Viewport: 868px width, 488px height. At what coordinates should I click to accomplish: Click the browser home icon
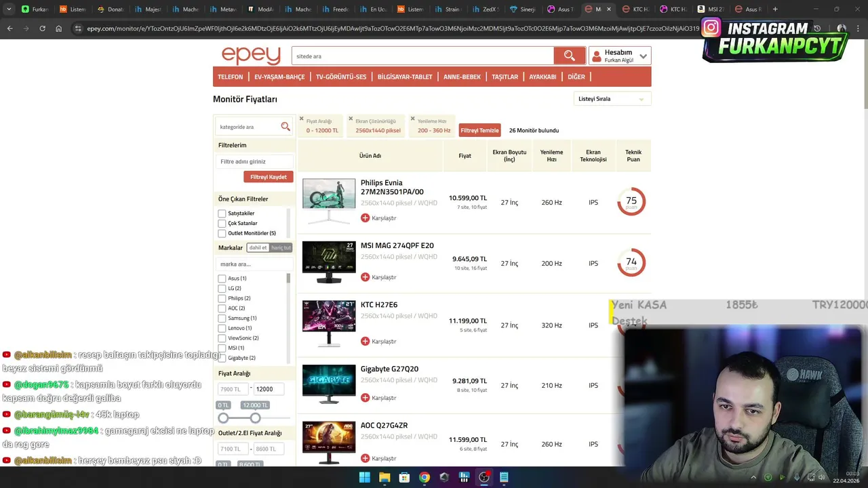pos(58,28)
